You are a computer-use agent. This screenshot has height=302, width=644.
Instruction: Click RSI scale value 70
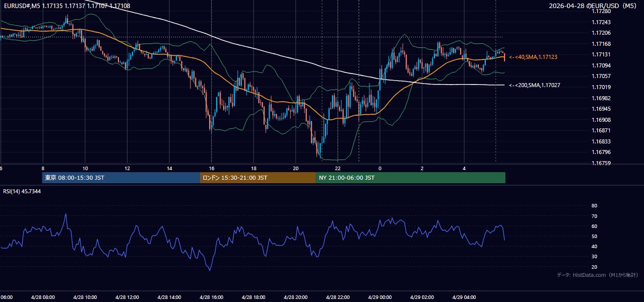(594, 216)
